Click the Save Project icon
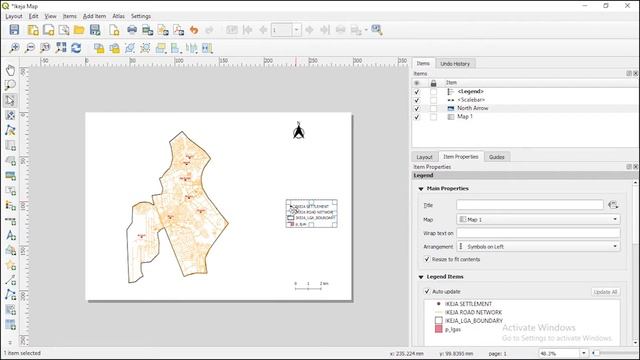The height and width of the screenshot is (360, 640). pyautogui.click(x=14, y=30)
